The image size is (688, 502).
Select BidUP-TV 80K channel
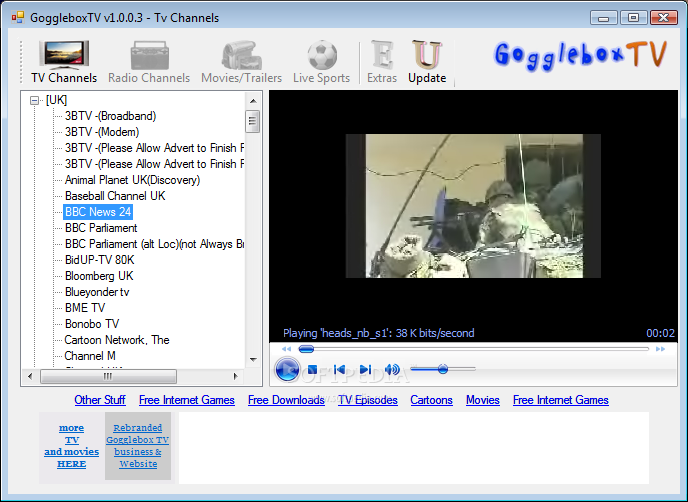click(100, 260)
